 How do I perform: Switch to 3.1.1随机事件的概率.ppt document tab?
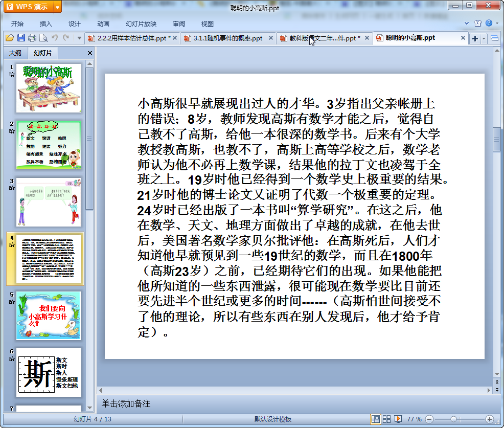click(x=227, y=38)
